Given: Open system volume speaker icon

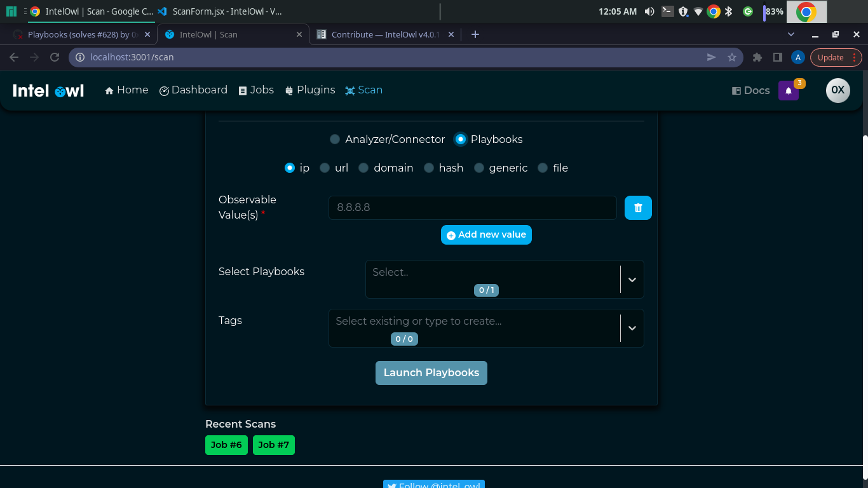Looking at the screenshot, I should pyautogui.click(x=649, y=11).
